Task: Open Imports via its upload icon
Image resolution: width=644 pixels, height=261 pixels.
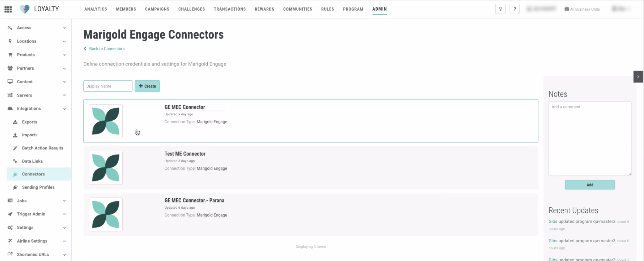Action: click(x=15, y=135)
